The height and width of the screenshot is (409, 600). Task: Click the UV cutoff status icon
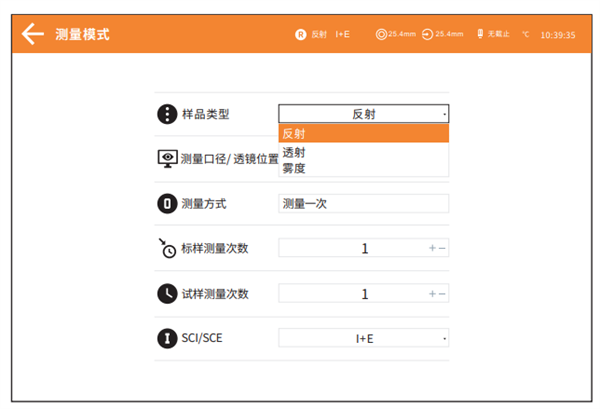(x=479, y=34)
